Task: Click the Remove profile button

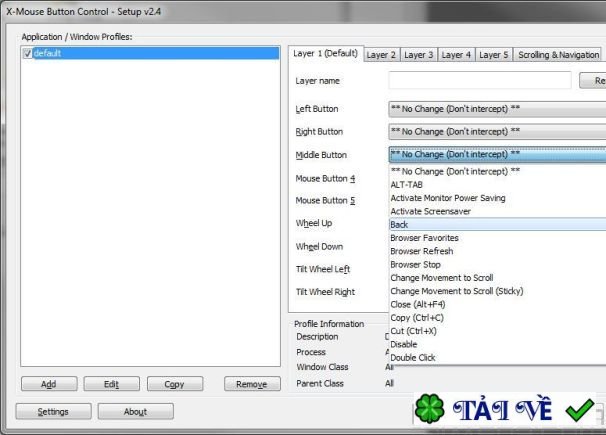Action: click(252, 384)
